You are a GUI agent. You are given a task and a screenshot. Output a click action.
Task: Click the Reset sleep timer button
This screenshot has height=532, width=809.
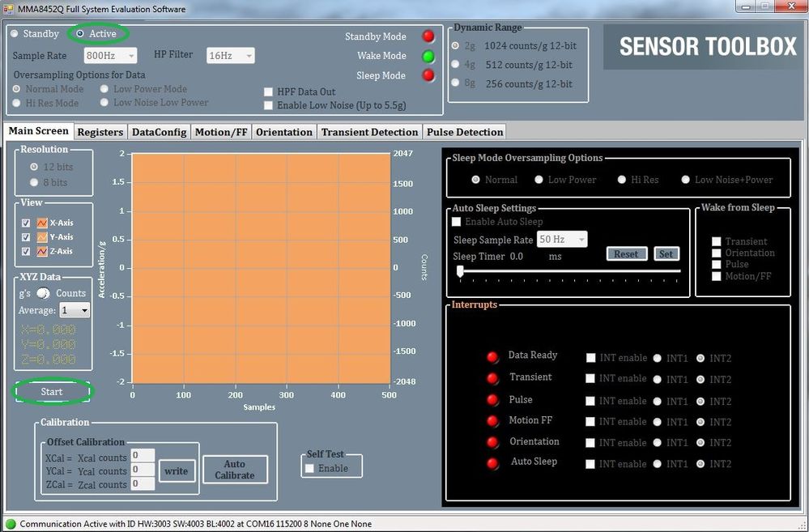tap(626, 254)
